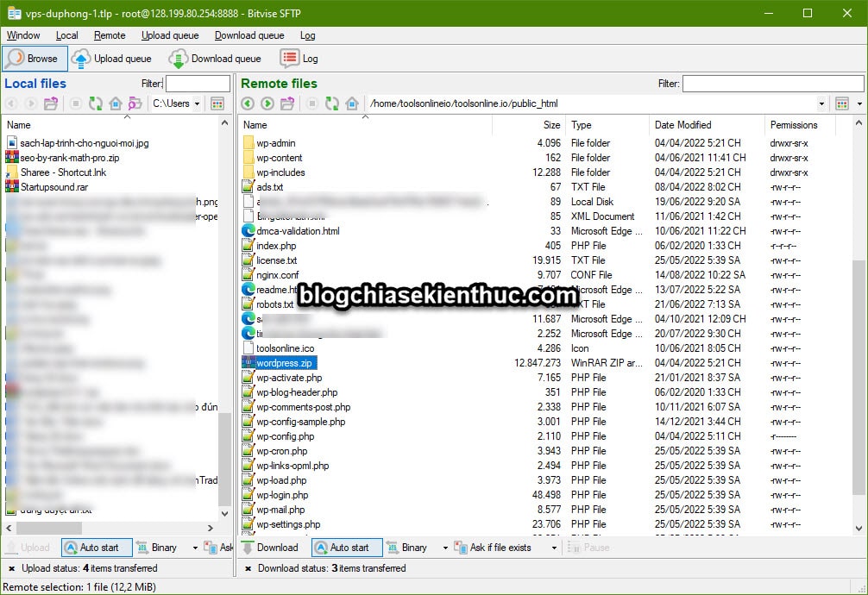Image resolution: width=868 pixels, height=595 pixels.
Task: Open the Ask if file exists dropdown
Action: tap(554, 548)
